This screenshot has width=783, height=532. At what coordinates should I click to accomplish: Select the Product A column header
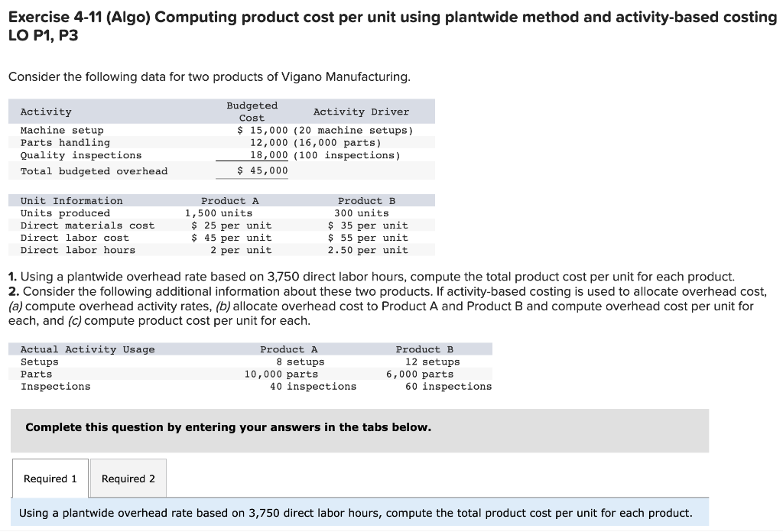229,200
